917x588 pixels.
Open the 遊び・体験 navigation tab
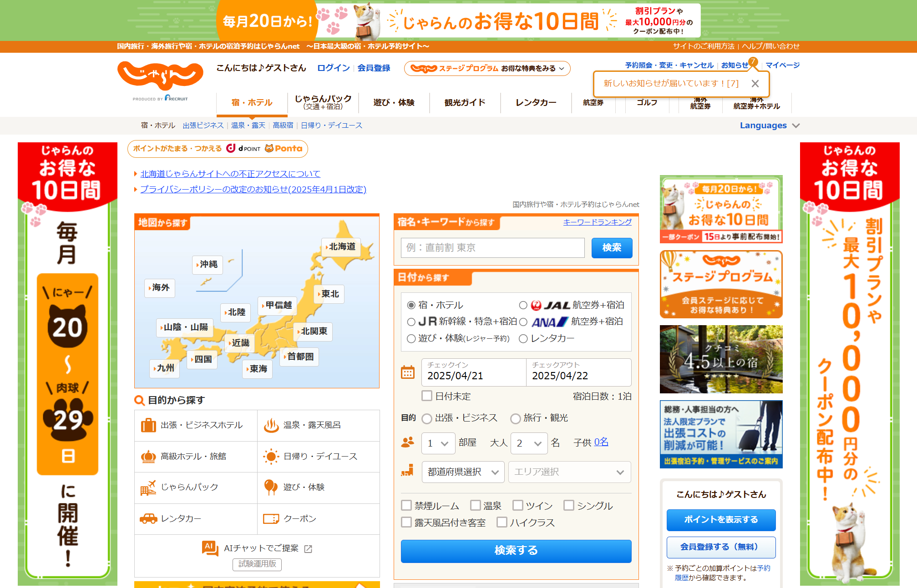(394, 103)
